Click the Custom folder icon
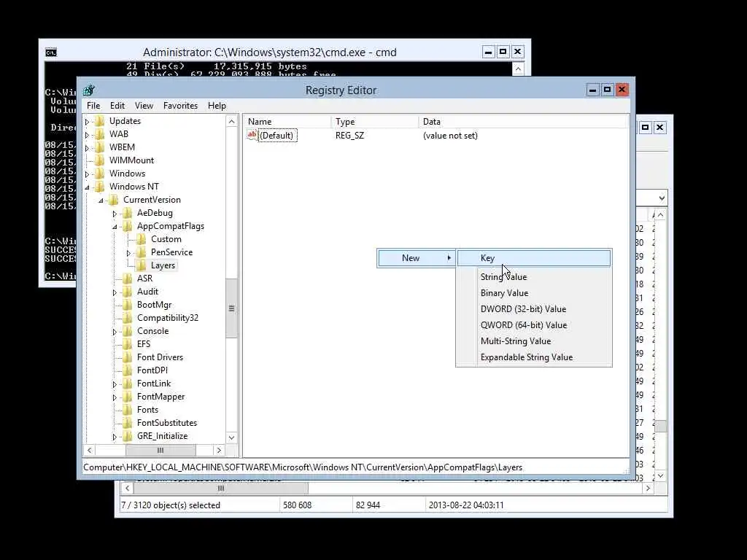Image resolution: width=747 pixels, height=560 pixels. pyautogui.click(x=142, y=239)
